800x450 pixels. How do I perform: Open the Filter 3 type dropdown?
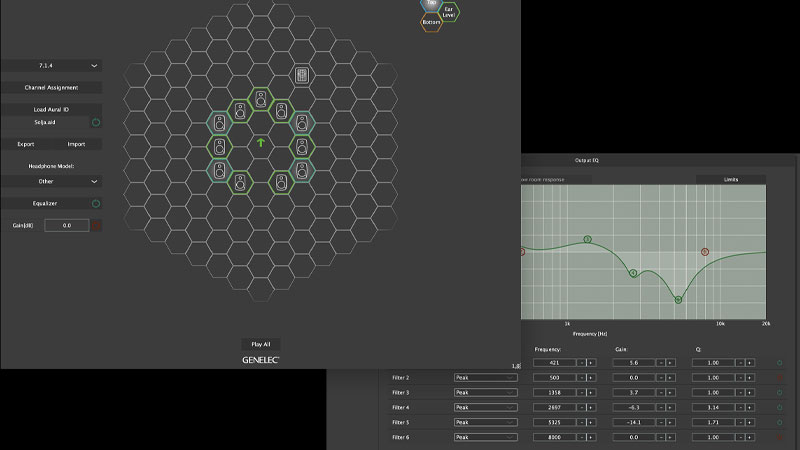[x=485, y=393]
